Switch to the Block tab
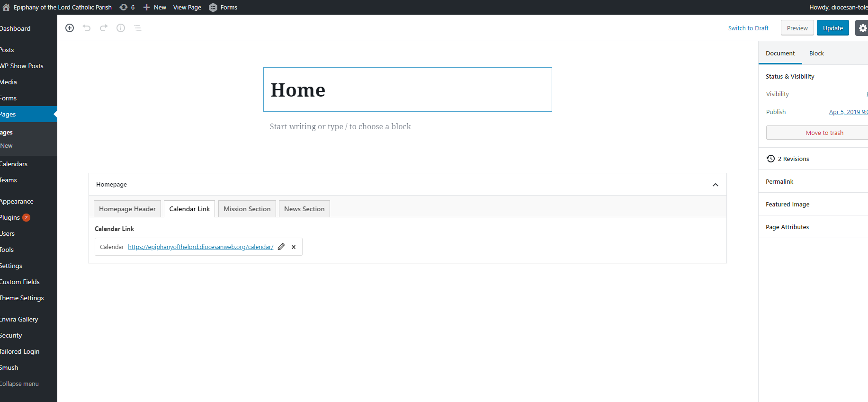Screen dimensions: 868x402 (816, 53)
